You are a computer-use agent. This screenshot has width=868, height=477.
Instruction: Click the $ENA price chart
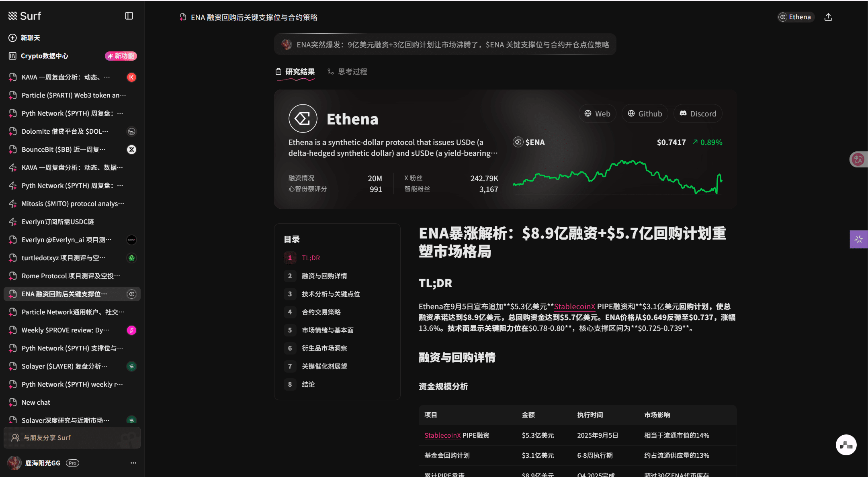617,177
